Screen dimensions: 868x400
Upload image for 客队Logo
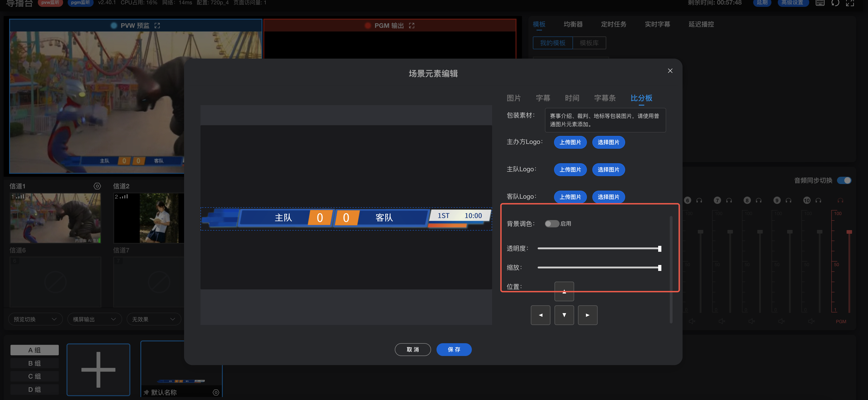[570, 197]
